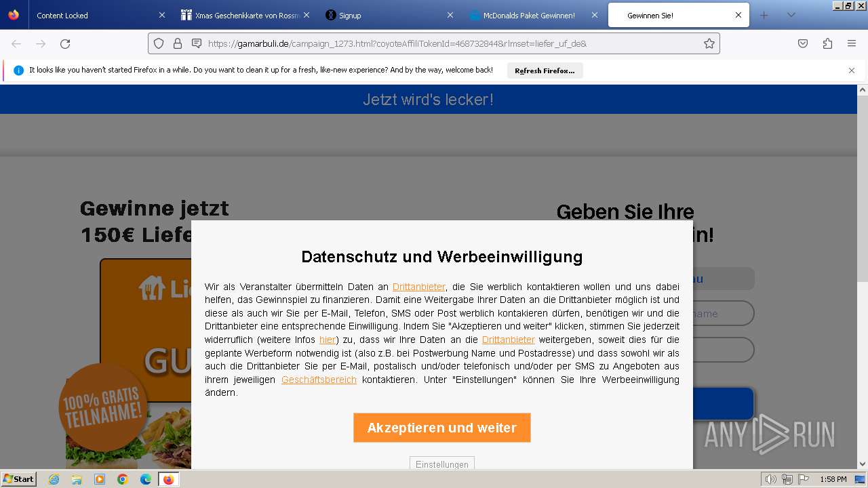This screenshot has width=868, height=488.
Task: Close the McDonalds Paket Gewinnen tab
Action: click(595, 15)
